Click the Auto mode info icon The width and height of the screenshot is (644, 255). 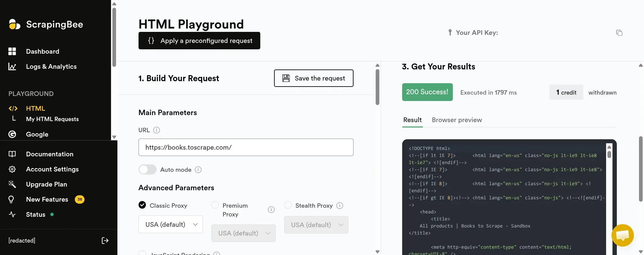[198, 169]
